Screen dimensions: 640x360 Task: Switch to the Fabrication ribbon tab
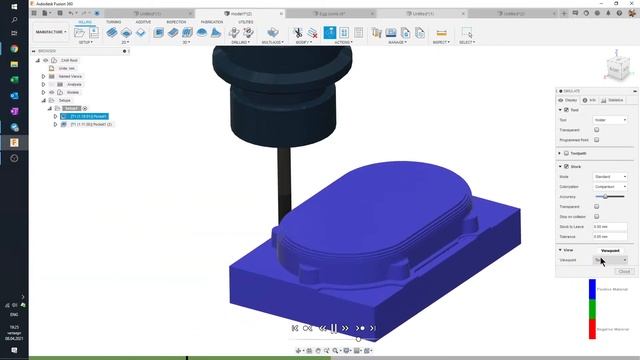(x=212, y=22)
